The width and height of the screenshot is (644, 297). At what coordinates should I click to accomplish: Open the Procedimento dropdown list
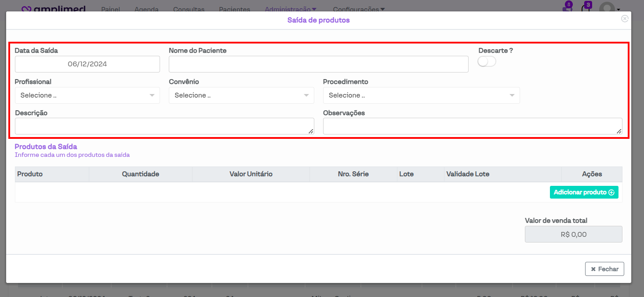pyautogui.click(x=421, y=95)
